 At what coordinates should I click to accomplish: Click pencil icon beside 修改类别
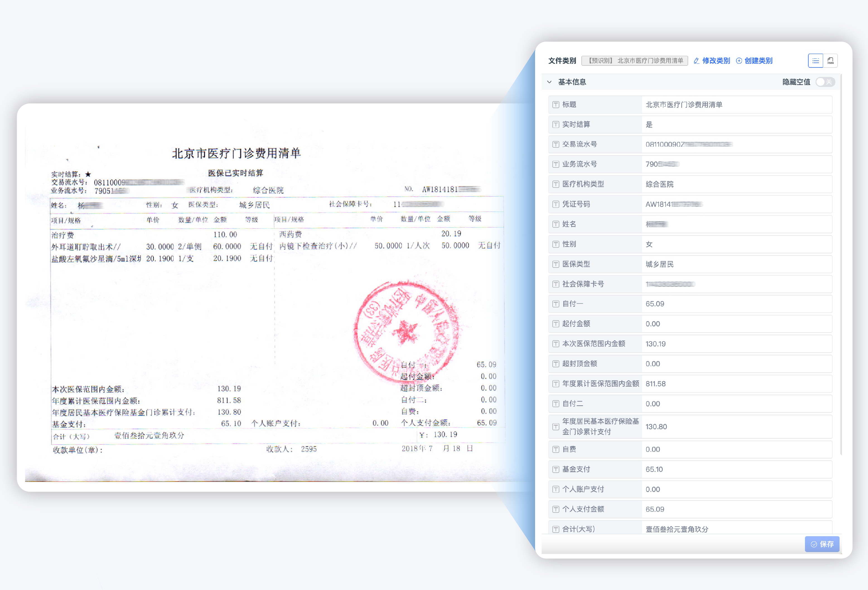pos(696,61)
